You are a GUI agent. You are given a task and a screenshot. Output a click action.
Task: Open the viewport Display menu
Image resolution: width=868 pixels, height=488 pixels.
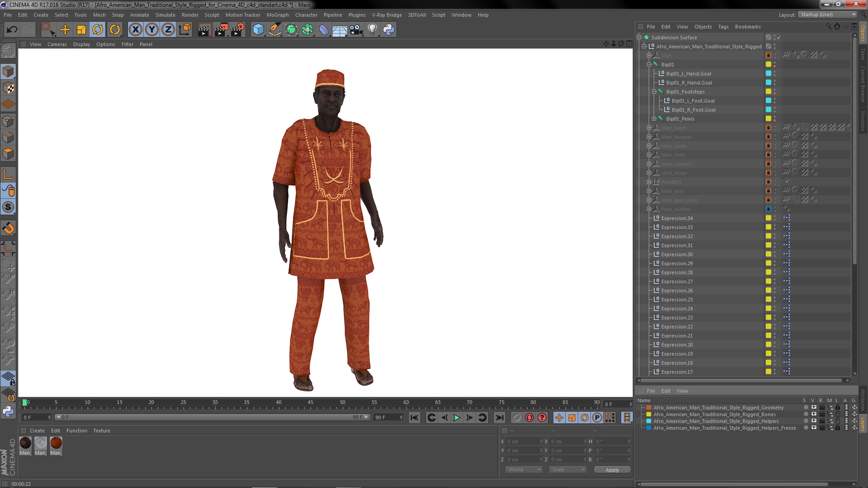tap(81, 44)
